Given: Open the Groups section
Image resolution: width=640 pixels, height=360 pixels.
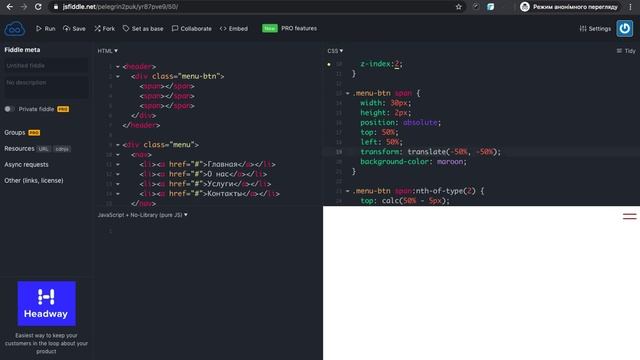Looking at the screenshot, I should [x=15, y=133].
